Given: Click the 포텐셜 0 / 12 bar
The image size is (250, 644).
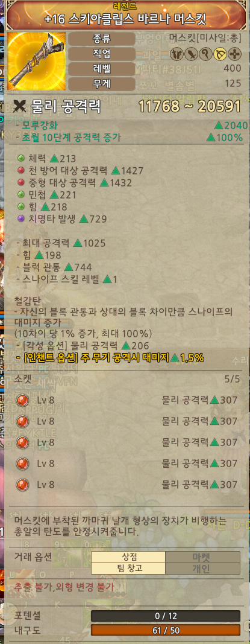Looking at the screenshot, I should (166, 616).
